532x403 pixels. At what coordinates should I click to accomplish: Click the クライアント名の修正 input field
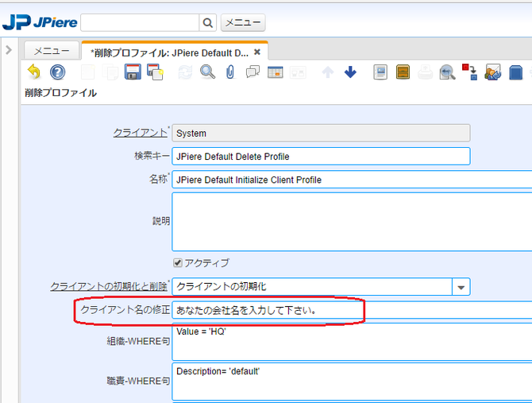(352, 310)
